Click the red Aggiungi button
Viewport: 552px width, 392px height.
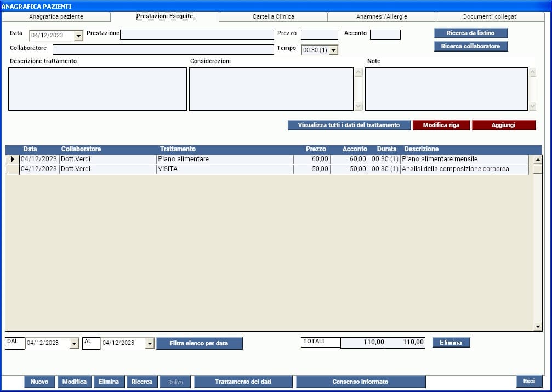pyautogui.click(x=503, y=125)
